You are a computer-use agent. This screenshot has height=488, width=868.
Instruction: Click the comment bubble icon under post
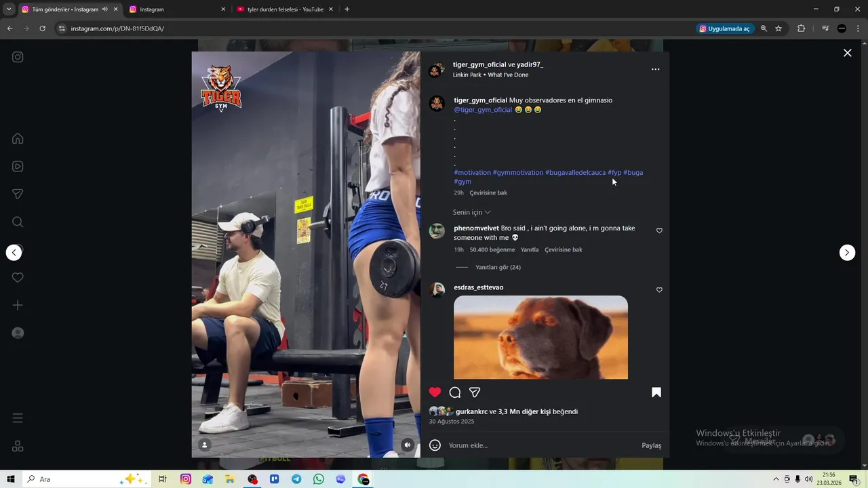point(455,392)
